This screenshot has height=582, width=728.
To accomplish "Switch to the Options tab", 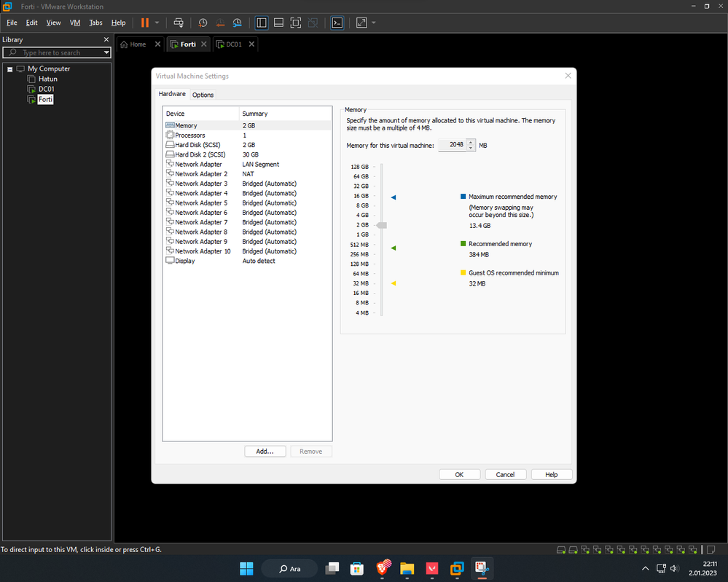I will 203,95.
